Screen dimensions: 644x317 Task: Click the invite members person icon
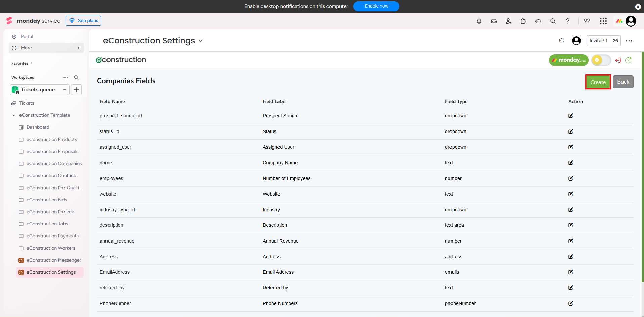[508, 21]
